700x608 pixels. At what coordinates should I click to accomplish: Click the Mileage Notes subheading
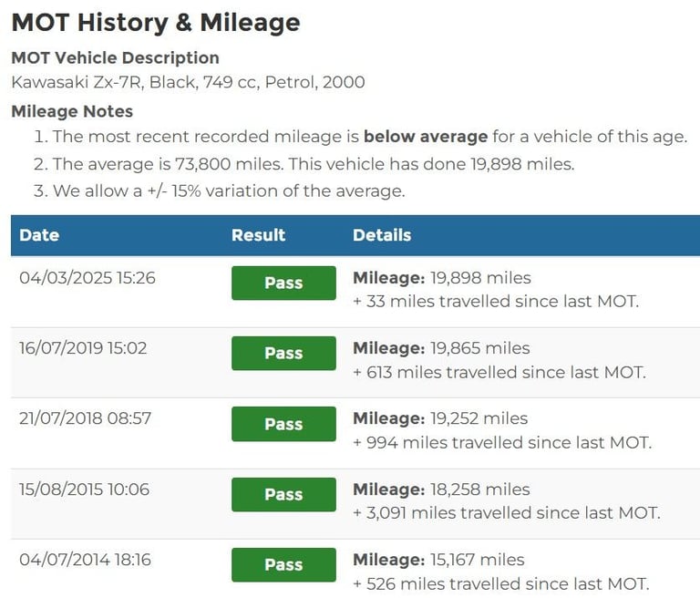[72, 111]
